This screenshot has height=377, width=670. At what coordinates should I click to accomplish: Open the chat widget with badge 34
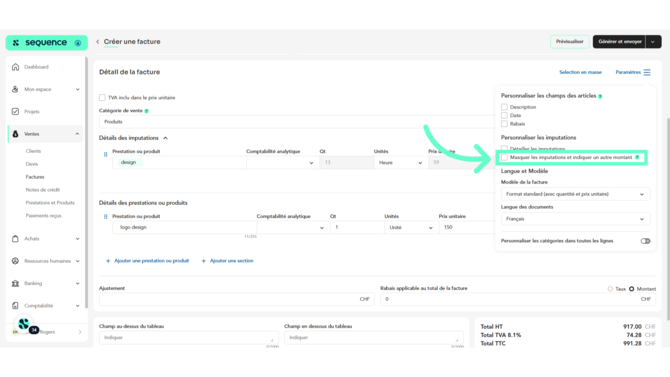click(x=24, y=324)
